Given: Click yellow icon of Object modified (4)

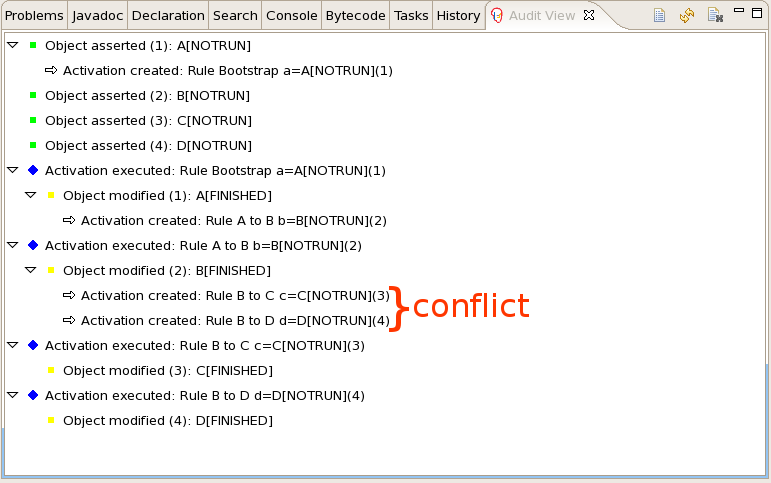Looking at the screenshot, I should 51,420.
